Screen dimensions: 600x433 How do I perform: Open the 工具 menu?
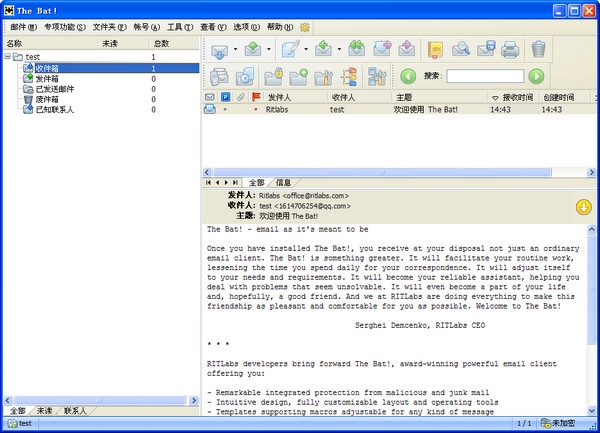[x=180, y=25]
